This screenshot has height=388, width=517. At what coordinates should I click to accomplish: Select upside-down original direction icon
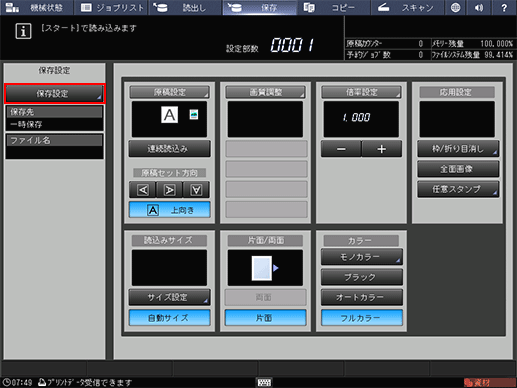pyautogui.click(x=196, y=190)
